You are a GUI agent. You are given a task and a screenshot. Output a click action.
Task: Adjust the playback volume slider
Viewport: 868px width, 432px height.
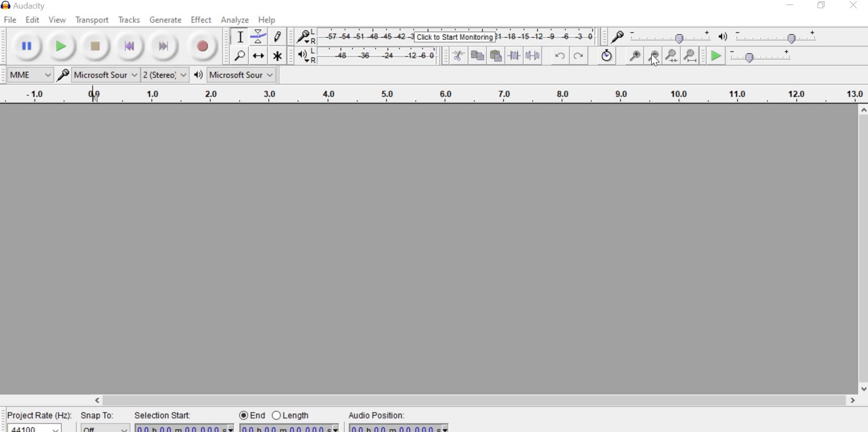[791, 38]
